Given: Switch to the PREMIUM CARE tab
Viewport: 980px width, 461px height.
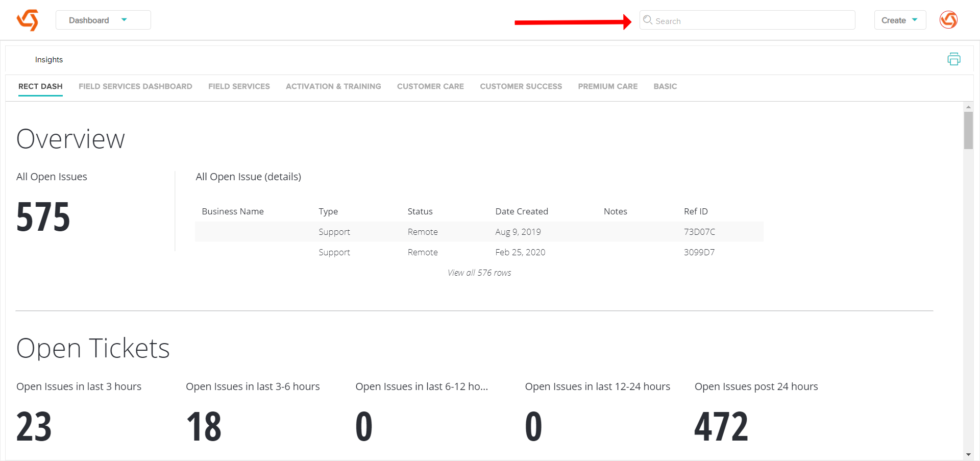Looking at the screenshot, I should [x=608, y=86].
